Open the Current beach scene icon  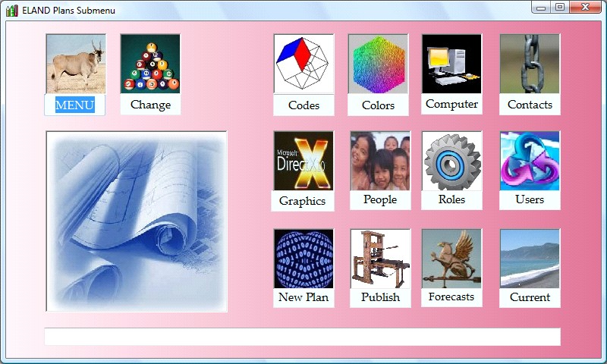[x=530, y=259]
